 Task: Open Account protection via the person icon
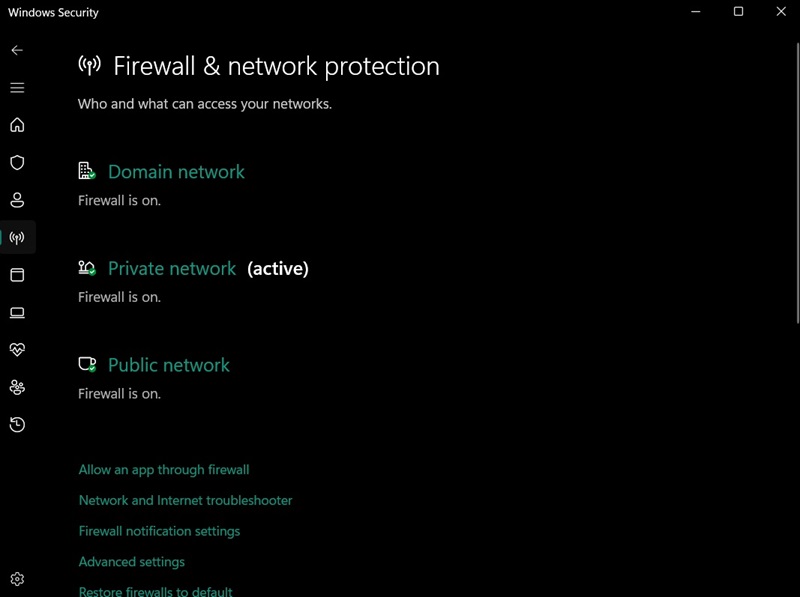coord(16,199)
